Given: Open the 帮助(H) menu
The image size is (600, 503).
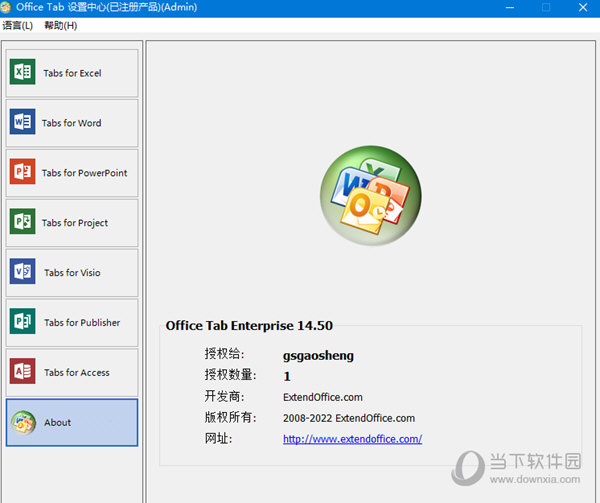Looking at the screenshot, I should click(x=60, y=26).
